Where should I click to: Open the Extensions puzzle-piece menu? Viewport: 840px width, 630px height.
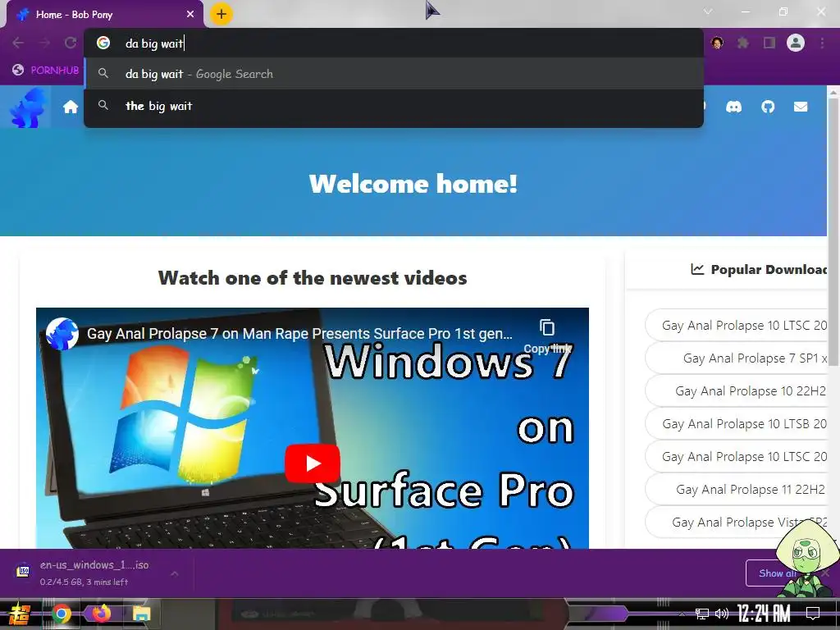pos(743,43)
